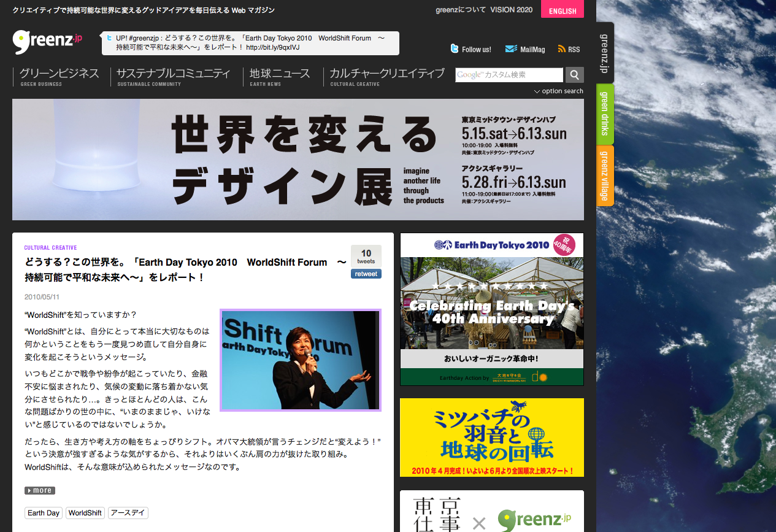Select the WorldShift tag

[x=85, y=513]
